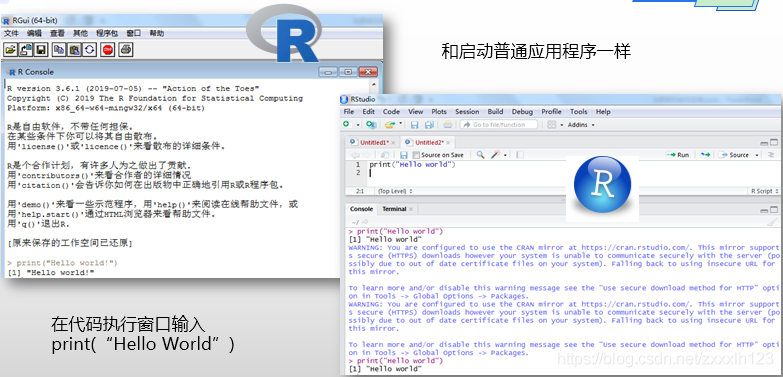Click the Open script icon in RGui toolbar
This screenshot has height=377, width=783.
[10, 49]
